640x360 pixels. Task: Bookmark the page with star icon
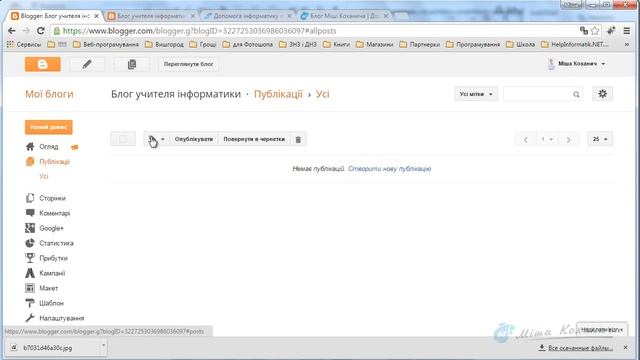click(x=595, y=31)
